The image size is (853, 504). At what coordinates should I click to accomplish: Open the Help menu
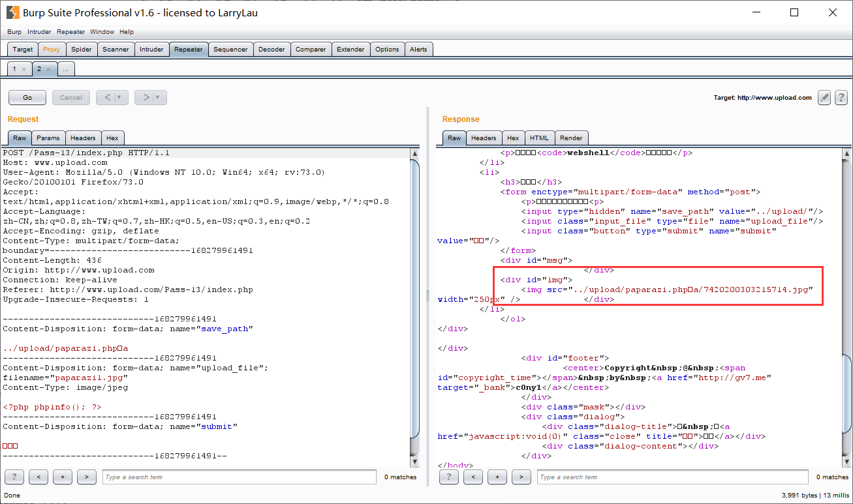(x=127, y=31)
